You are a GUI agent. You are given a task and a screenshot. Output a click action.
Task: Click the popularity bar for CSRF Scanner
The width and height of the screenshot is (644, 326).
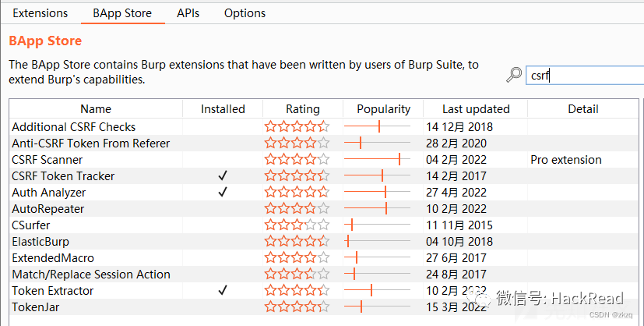(x=377, y=160)
